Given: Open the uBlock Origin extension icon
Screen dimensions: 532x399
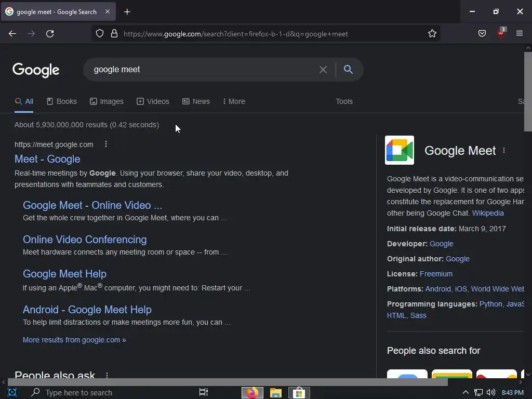Looking at the screenshot, I should pyautogui.click(x=501, y=33).
